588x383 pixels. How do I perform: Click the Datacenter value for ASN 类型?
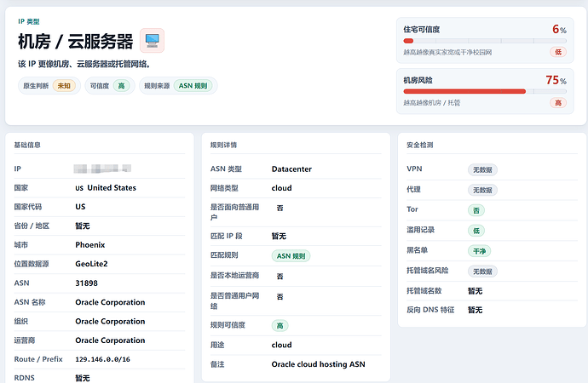(x=291, y=169)
